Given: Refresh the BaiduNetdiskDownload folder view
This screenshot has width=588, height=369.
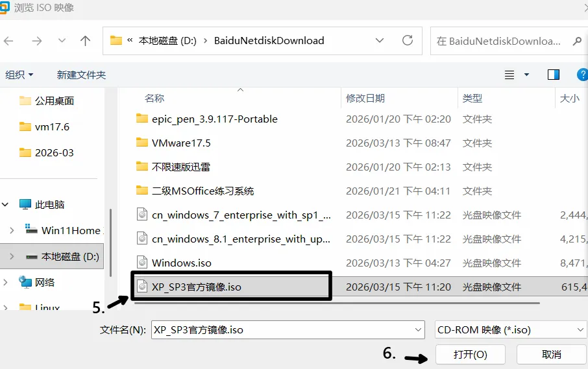Looking at the screenshot, I should point(408,40).
